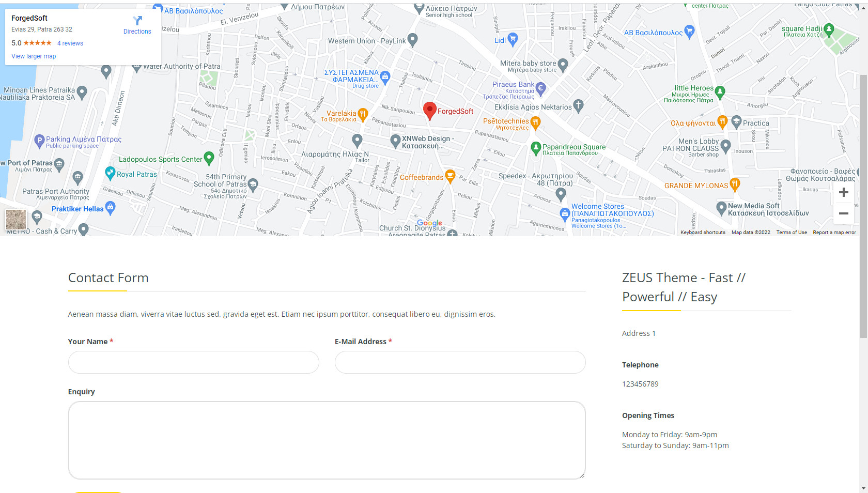Select the Speedex Ακρωτηρίου 48 marker
868x493 pixels.
point(561,194)
